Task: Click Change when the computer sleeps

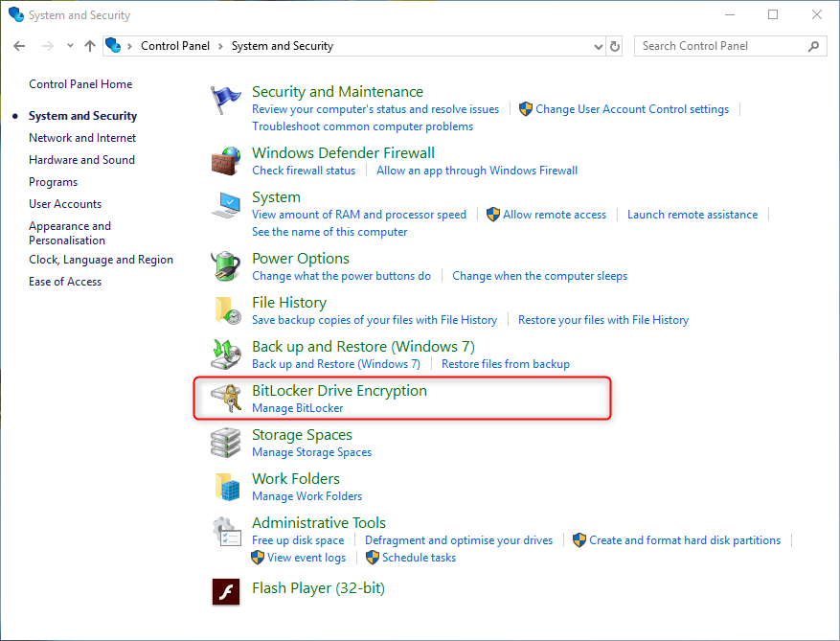Action: click(539, 276)
